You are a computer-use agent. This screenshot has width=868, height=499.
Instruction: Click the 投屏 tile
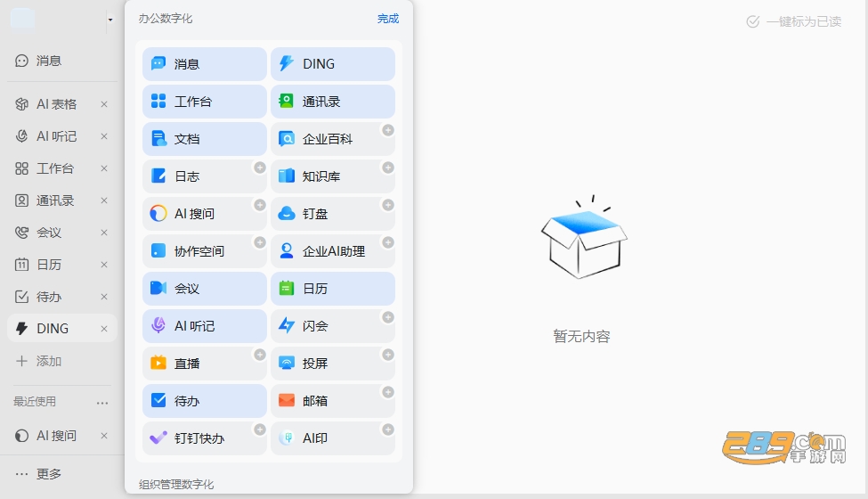(x=333, y=364)
